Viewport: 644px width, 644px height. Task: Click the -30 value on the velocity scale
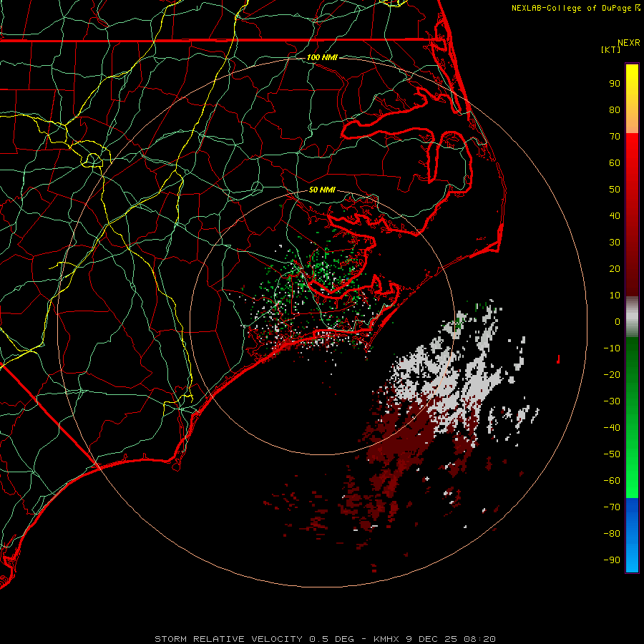pos(612,401)
